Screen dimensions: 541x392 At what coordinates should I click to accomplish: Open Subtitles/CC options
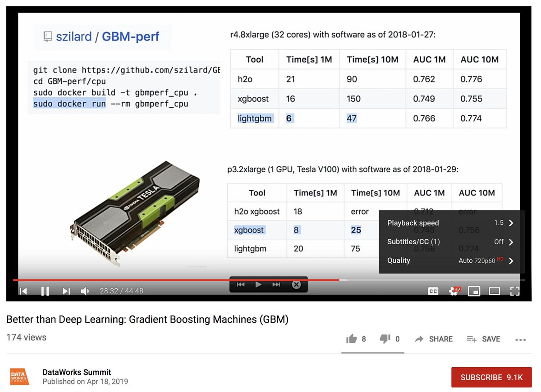point(452,242)
